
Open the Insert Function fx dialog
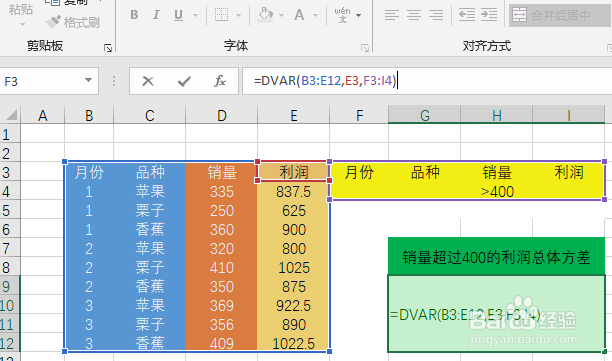tap(220, 81)
